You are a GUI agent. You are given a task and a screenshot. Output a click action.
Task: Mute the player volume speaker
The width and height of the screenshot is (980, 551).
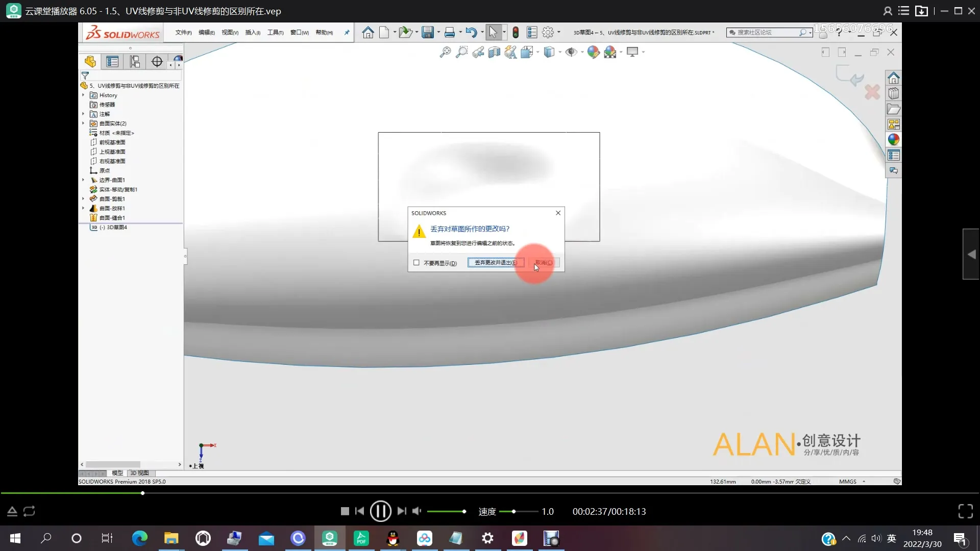416,511
